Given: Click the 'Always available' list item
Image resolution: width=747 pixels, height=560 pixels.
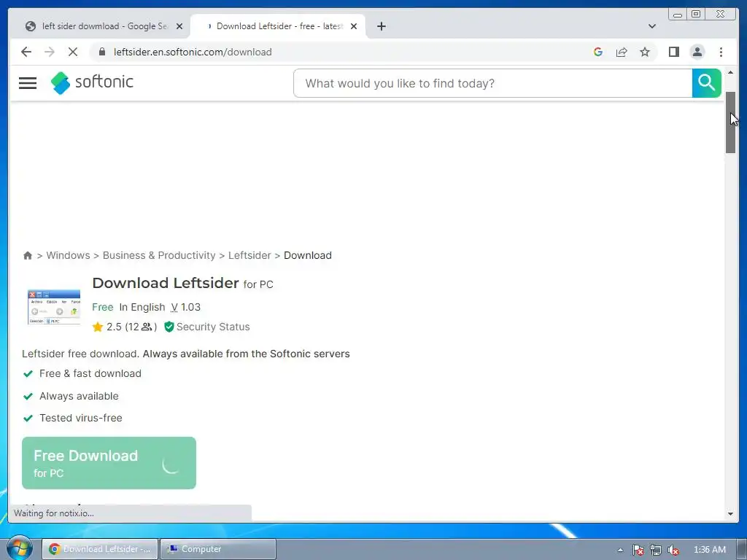Looking at the screenshot, I should tap(79, 396).
